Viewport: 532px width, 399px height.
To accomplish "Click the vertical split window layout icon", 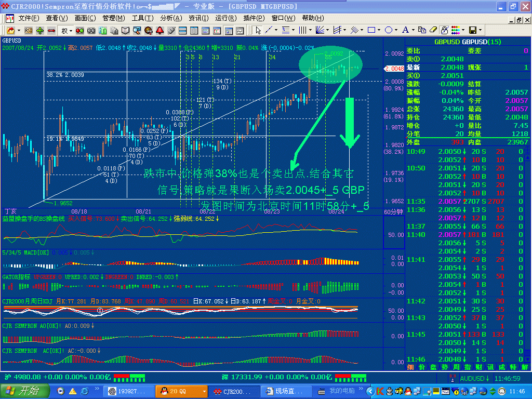I will [194, 31].
